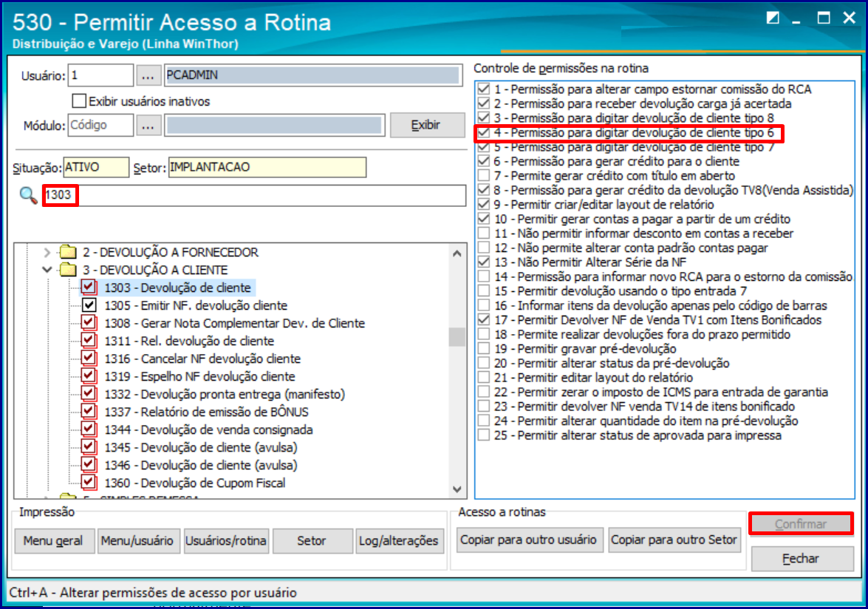
Task: Toggle checkbox for 1346 Devolução de cliente (avulsa)
Action: [x=89, y=464]
